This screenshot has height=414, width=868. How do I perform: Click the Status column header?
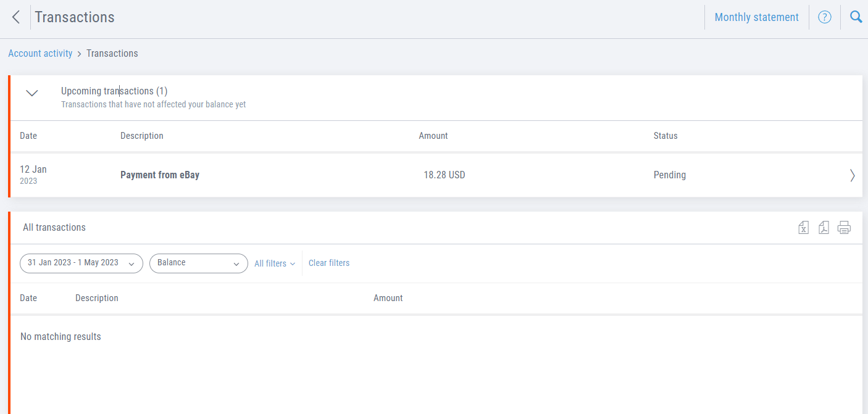pyautogui.click(x=665, y=136)
